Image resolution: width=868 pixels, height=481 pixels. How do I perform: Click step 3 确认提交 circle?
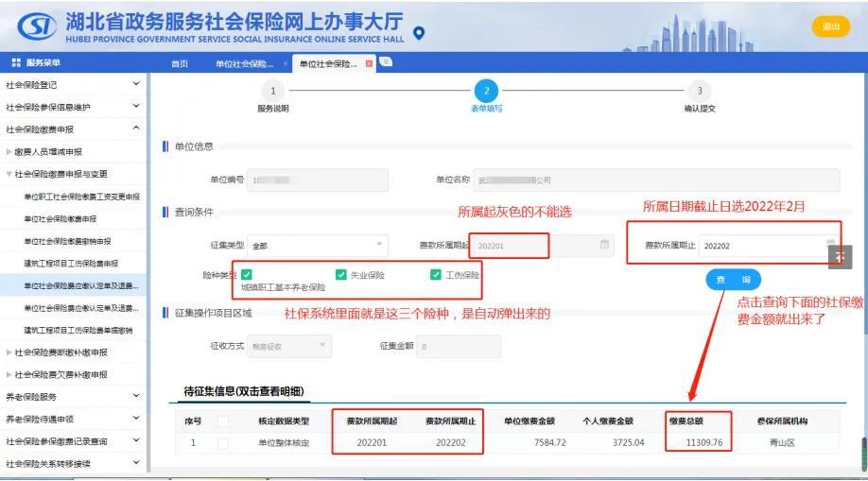click(x=699, y=91)
